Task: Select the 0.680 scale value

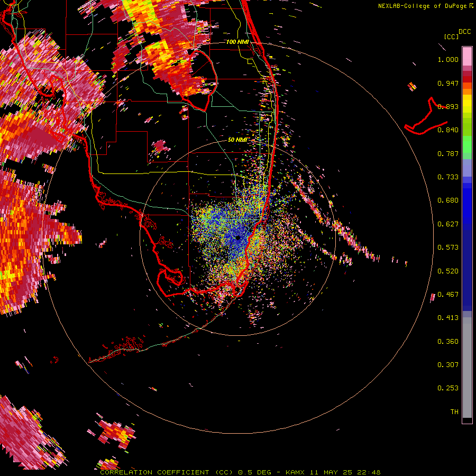Action: pos(448,200)
